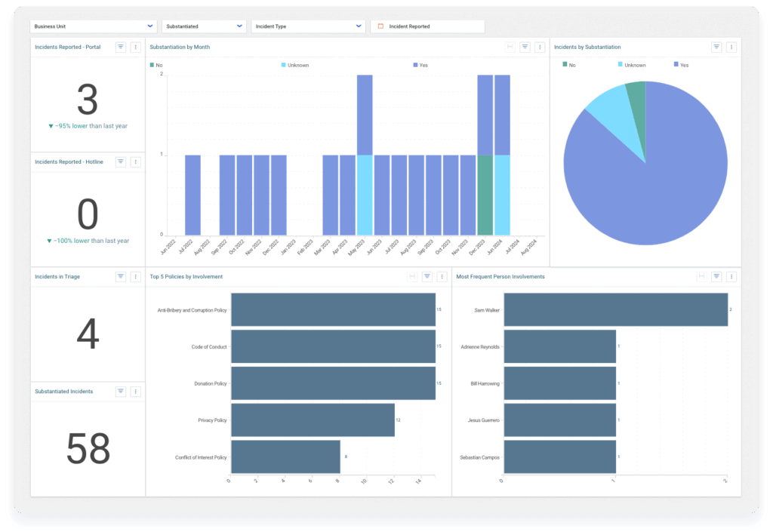Click filter icon on Top 5 Policies panel
Image resolution: width=773 pixels, height=532 pixels.
427,277
